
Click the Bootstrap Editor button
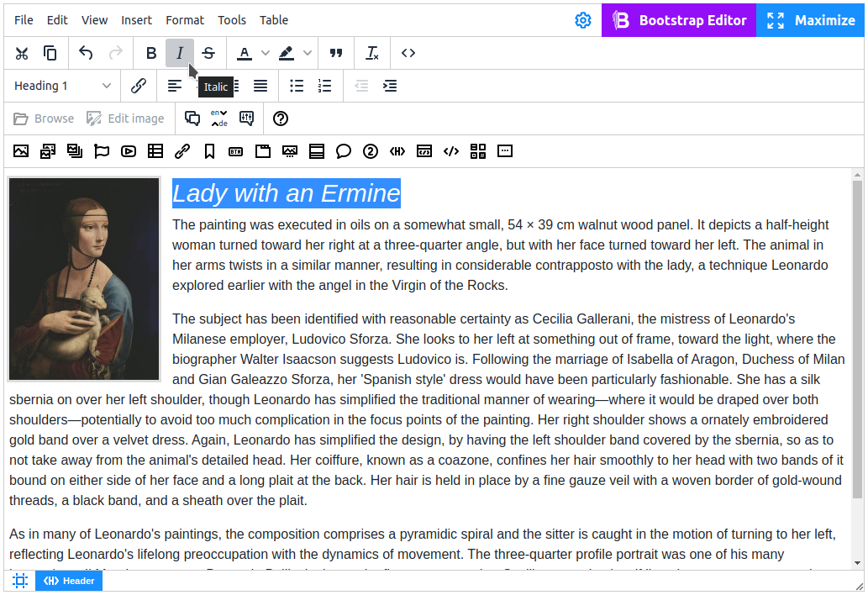coord(679,20)
